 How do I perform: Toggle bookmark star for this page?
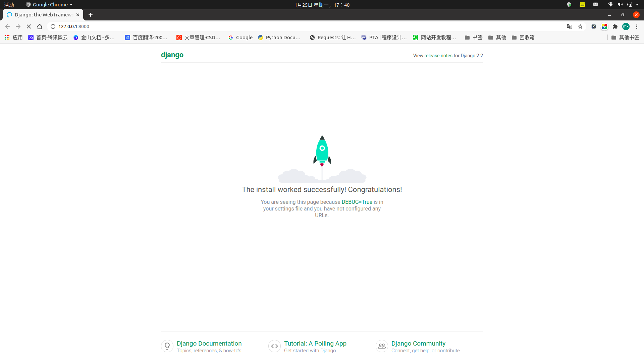click(581, 26)
